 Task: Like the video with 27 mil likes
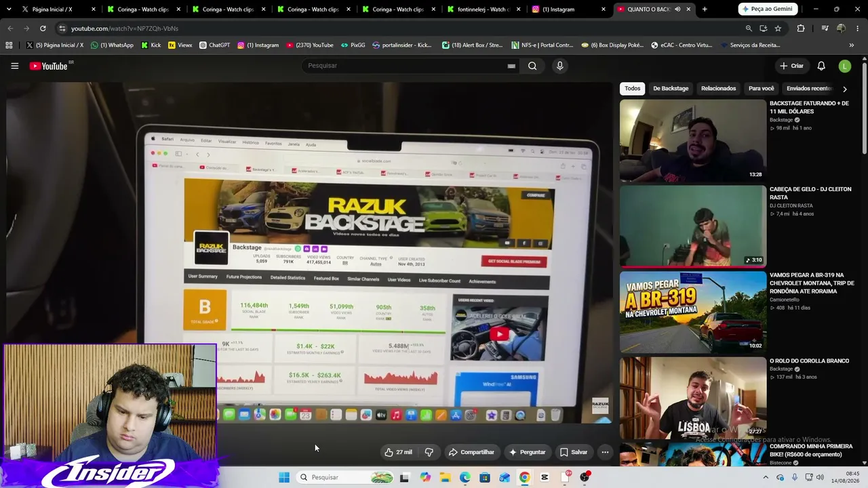point(399,452)
